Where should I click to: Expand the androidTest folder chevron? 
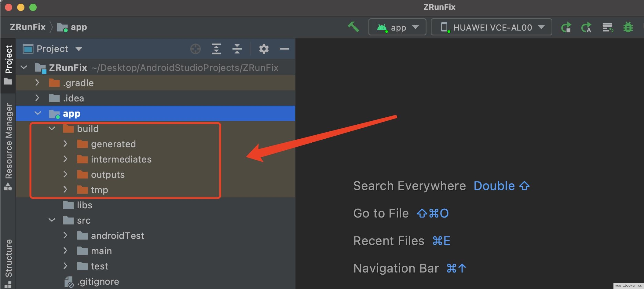coord(65,236)
